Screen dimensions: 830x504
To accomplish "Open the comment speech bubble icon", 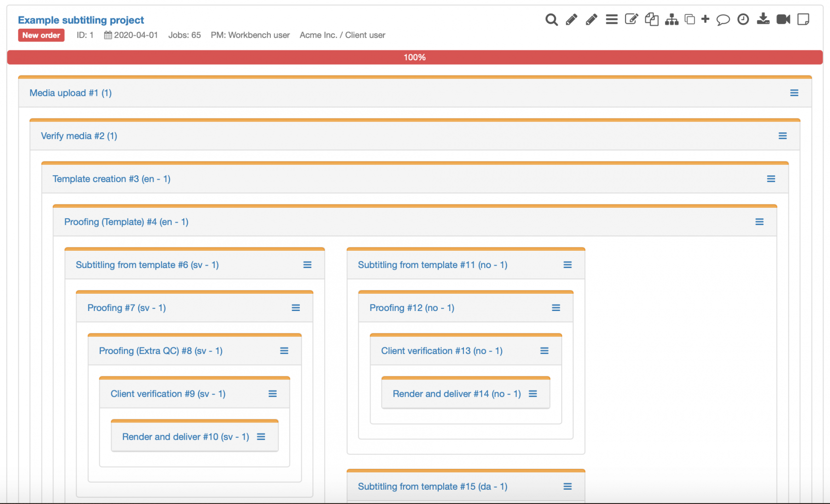I will pyautogui.click(x=723, y=20).
